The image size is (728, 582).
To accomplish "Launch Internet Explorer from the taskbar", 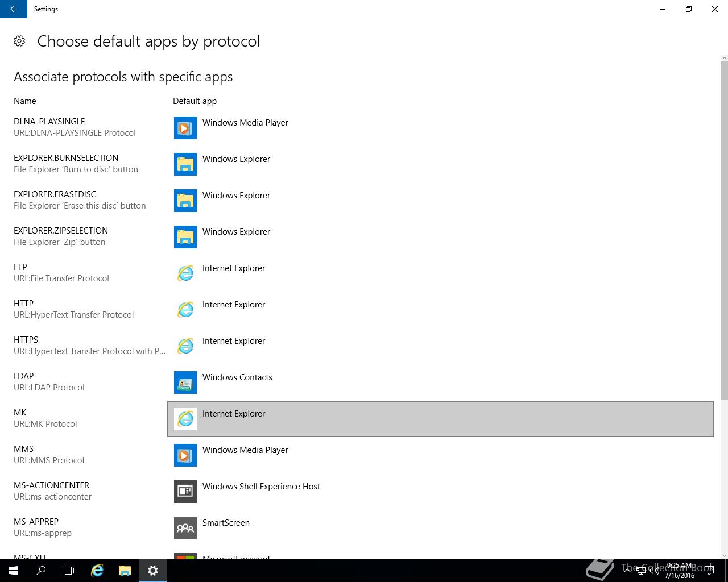I will coord(97,571).
